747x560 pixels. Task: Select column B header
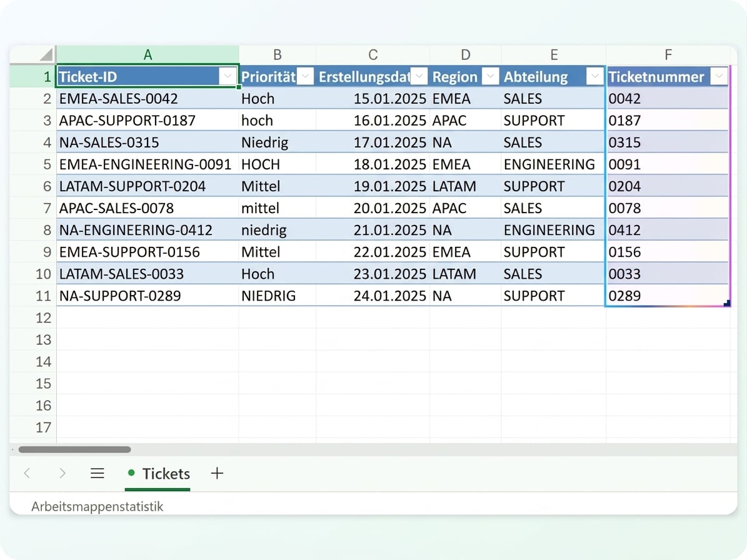click(x=278, y=55)
